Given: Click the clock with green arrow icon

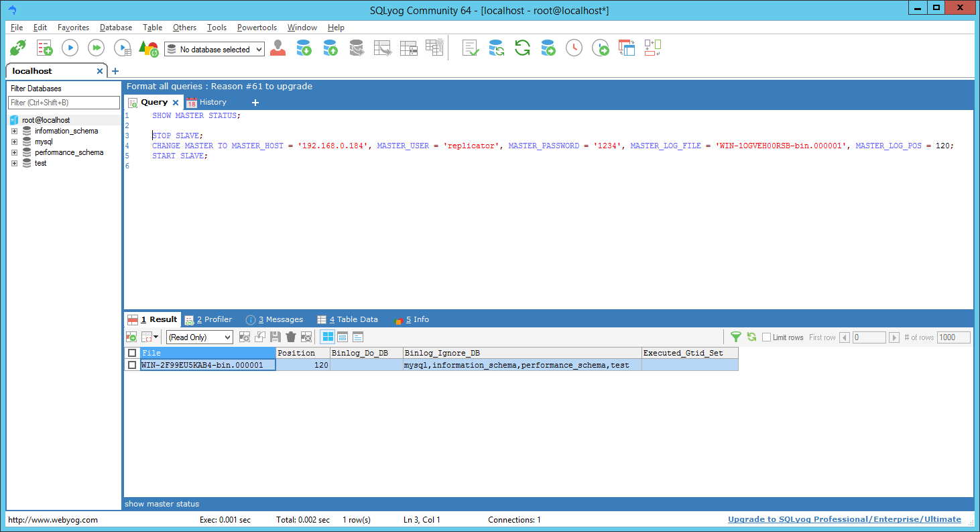Looking at the screenshot, I should [x=601, y=48].
